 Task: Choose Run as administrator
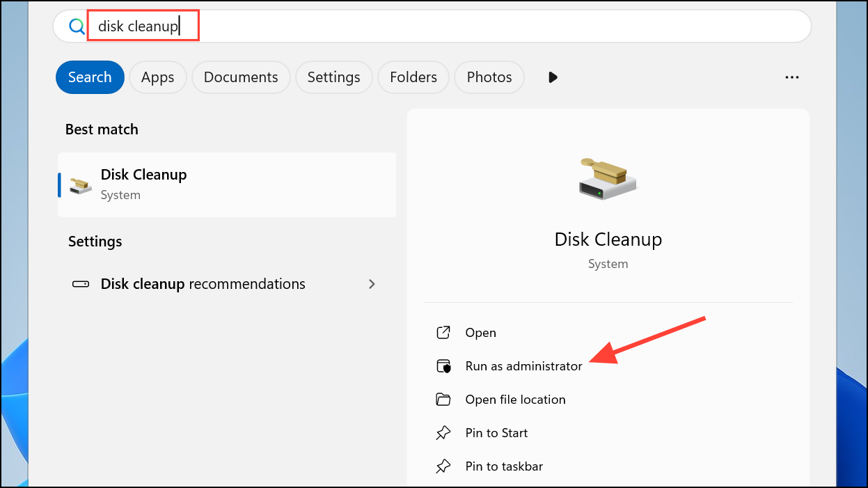pos(523,366)
